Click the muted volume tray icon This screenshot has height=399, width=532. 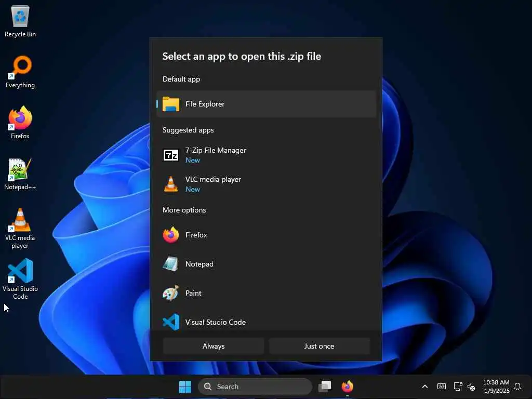coord(471,387)
